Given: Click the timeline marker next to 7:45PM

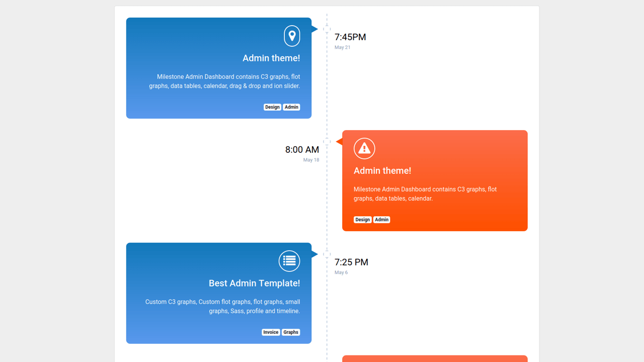Looking at the screenshot, I should click(x=328, y=29).
